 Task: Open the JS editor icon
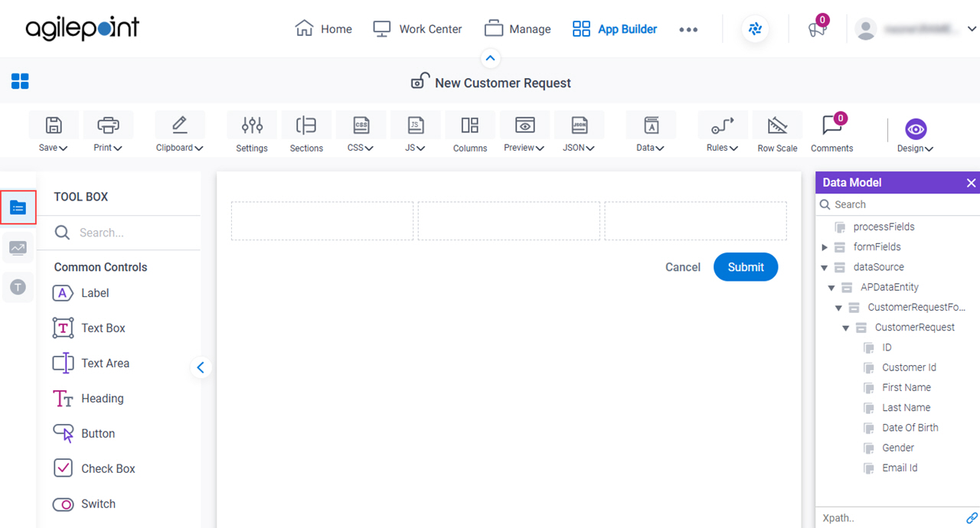coord(415,125)
